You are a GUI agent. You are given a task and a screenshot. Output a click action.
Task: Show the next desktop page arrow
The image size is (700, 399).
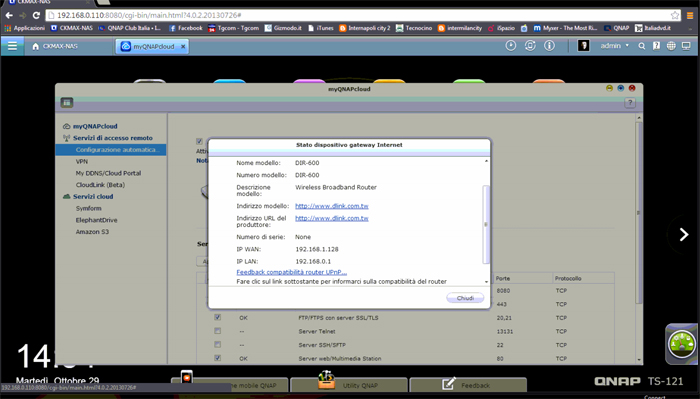(x=683, y=234)
